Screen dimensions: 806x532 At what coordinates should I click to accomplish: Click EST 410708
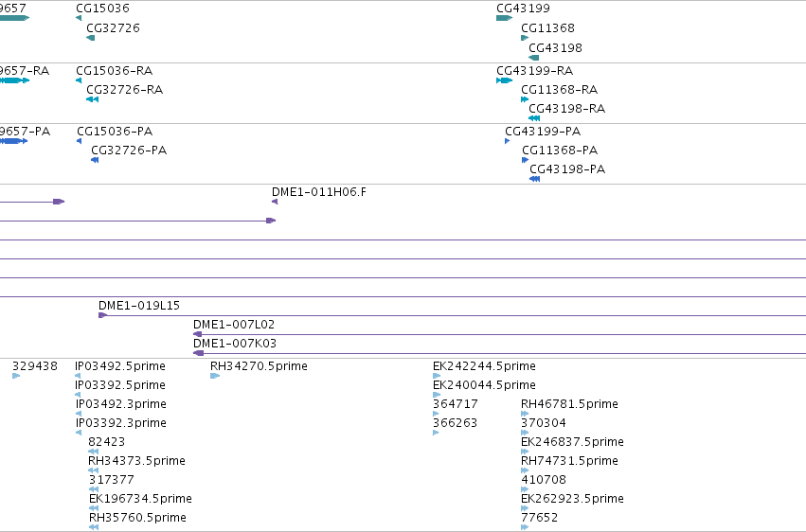[x=544, y=480]
